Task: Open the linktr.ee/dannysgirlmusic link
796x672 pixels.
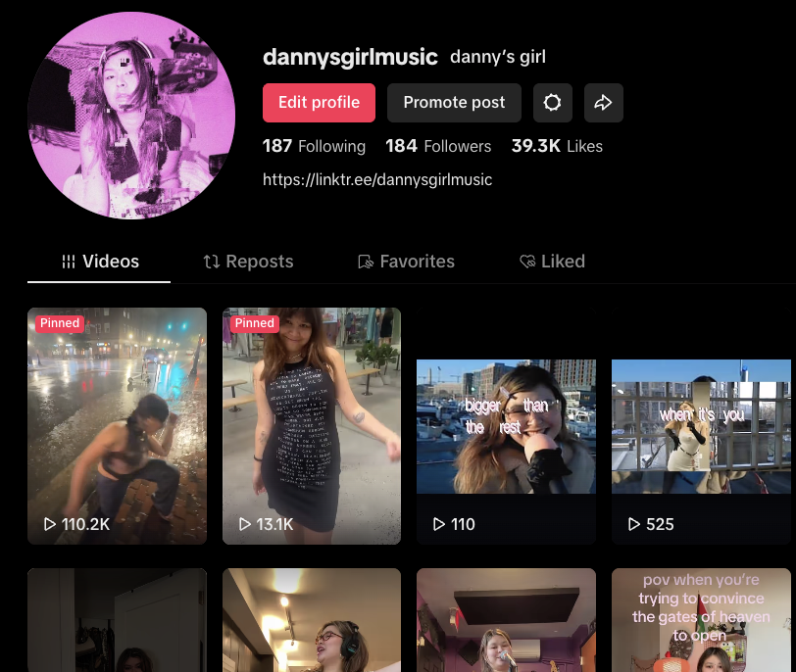Action: pos(377,179)
